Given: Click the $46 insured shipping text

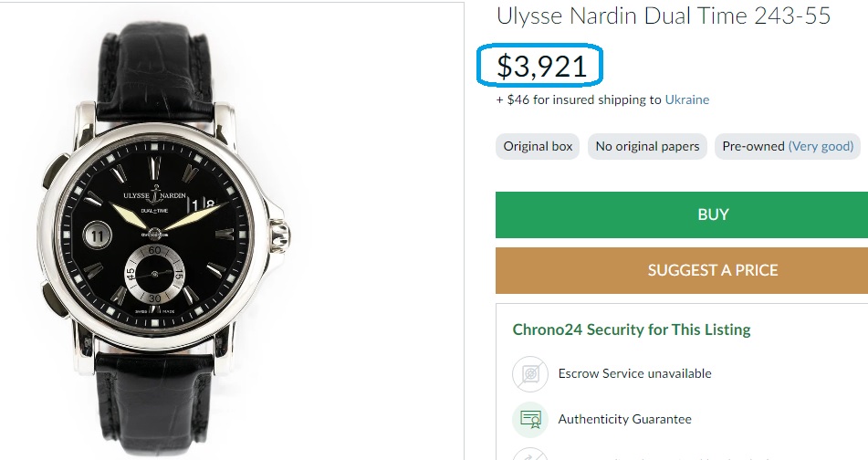Looking at the screenshot, I should (579, 99).
